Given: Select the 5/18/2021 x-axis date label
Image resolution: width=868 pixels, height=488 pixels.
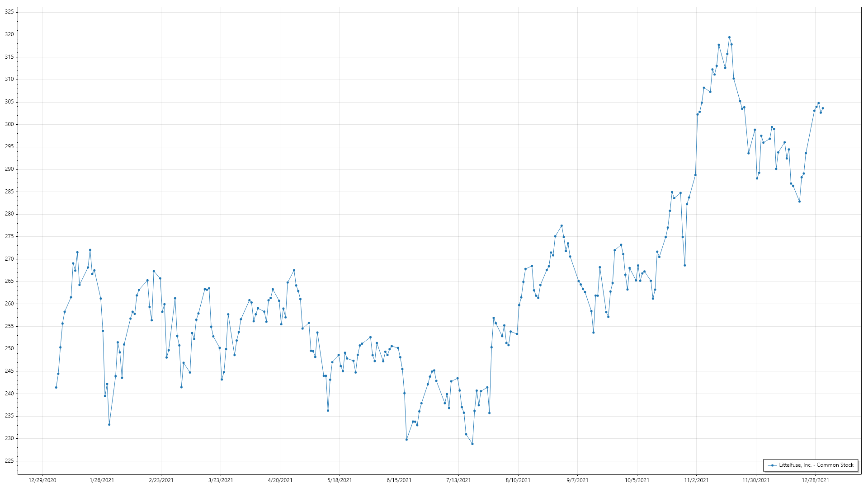Looking at the screenshot, I should pos(340,480).
